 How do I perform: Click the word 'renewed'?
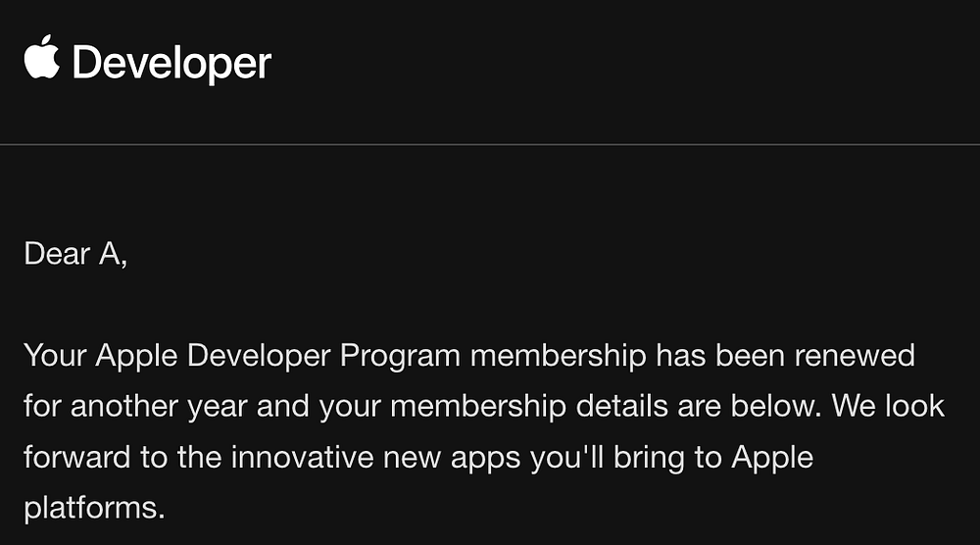855,355
